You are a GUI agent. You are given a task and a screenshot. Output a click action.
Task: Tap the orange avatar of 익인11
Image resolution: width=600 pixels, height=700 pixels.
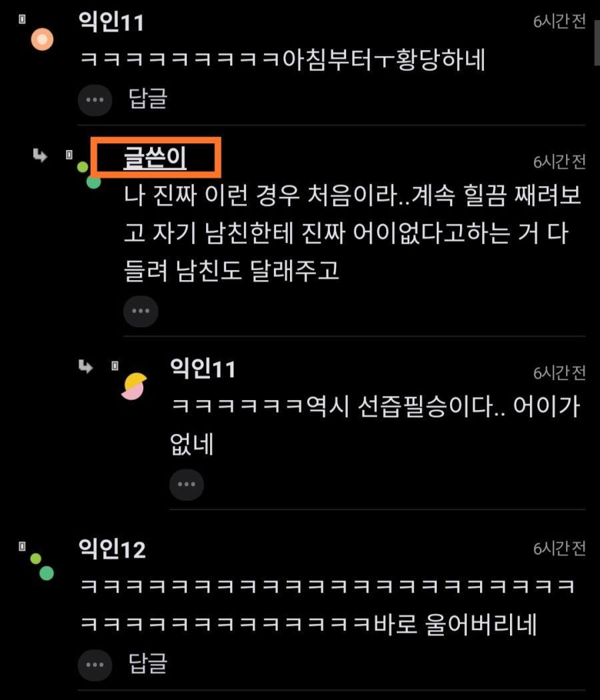pos(42,39)
